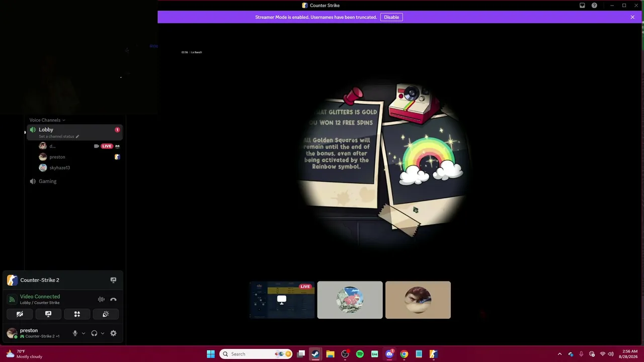Open the green Live app on the taskbar
The height and width of the screenshot is (362, 644).
[x=374, y=354]
